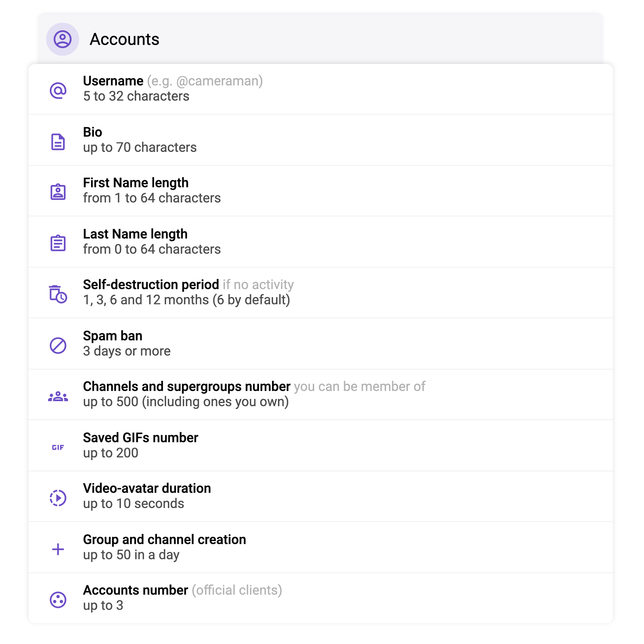Click the video-avatar play circle icon

click(x=58, y=498)
